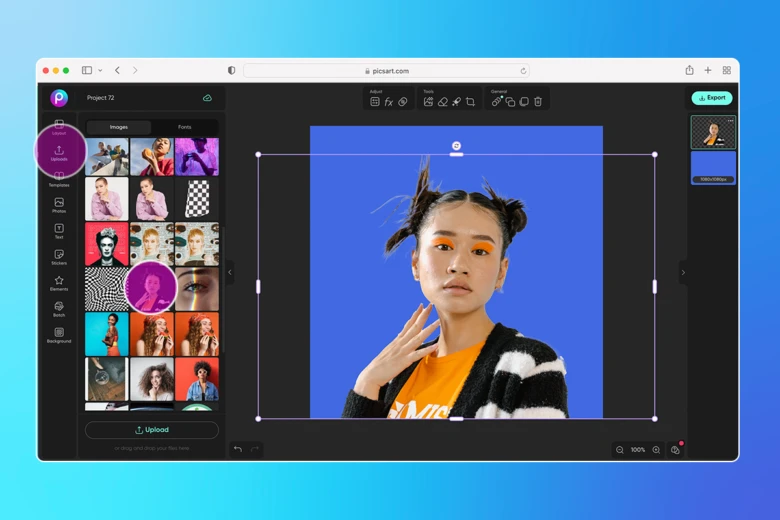The height and width of the screenshot is (520, 780).
Task: Select the Eraser tool
Action: pyautogui.click(x=443, y=102)
